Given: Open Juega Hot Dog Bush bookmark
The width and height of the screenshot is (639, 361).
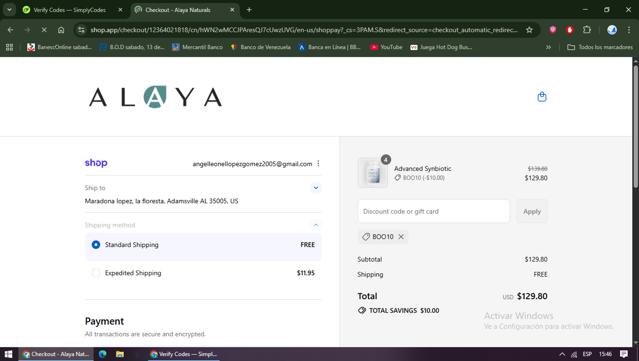Looking at the screenshot, I should [x=441, y=47].
